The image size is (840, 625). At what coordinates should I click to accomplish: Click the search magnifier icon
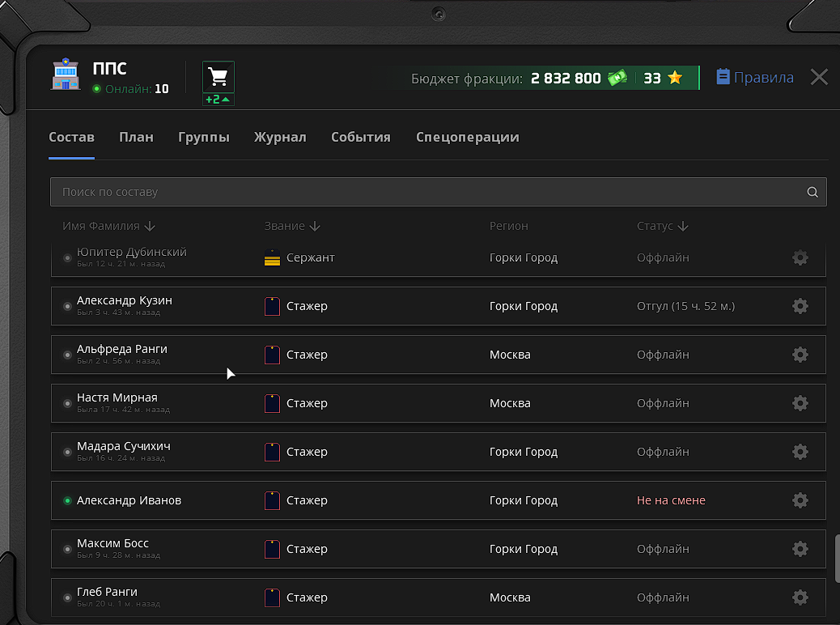coord(812,193)
